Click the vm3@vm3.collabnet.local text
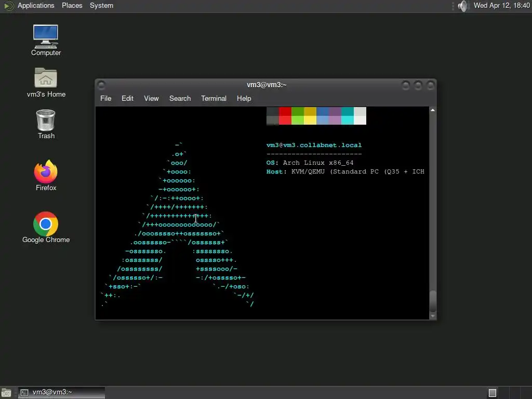This screenshot has width=532, height=399. [314, 145]
